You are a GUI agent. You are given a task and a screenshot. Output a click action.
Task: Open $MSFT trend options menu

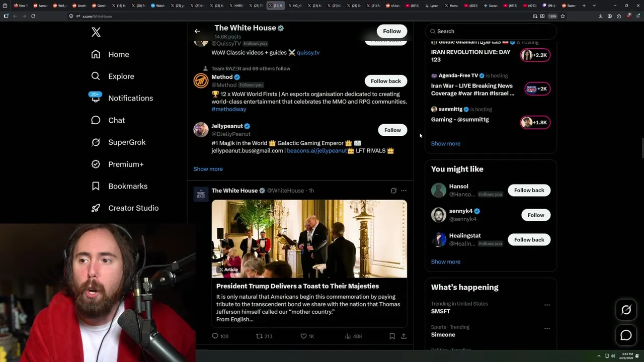tap(547, 305)
